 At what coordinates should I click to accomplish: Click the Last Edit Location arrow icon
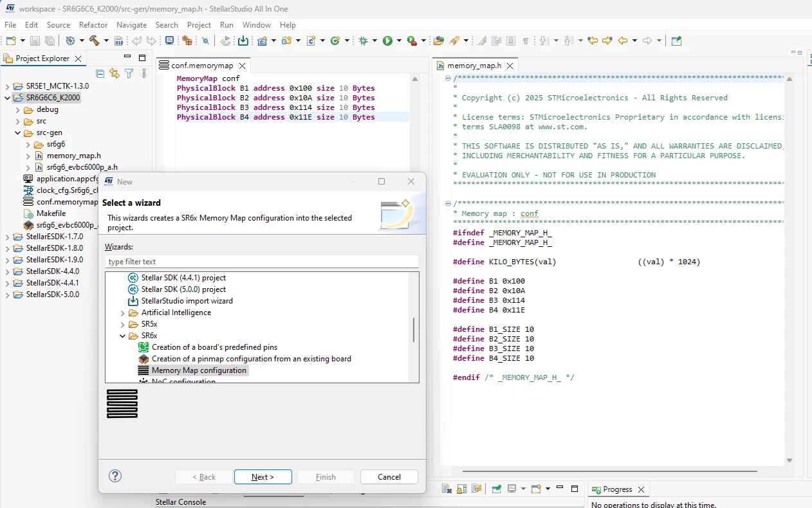(x=592, y=41)
